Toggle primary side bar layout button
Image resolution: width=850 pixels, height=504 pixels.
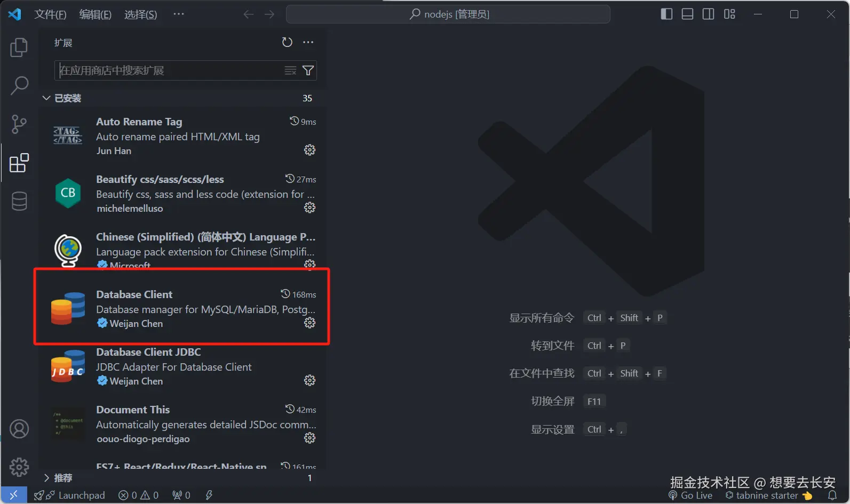tap(666, 14)
